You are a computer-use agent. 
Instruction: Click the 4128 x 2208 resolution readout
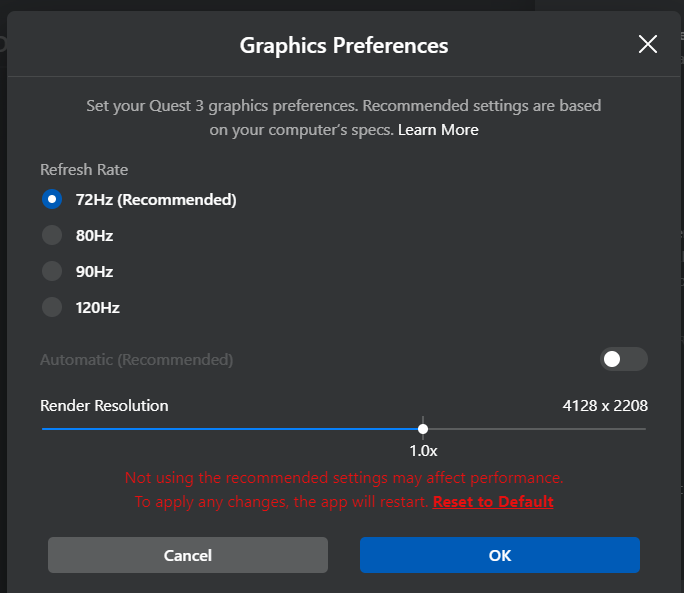(x=605, y=406)
